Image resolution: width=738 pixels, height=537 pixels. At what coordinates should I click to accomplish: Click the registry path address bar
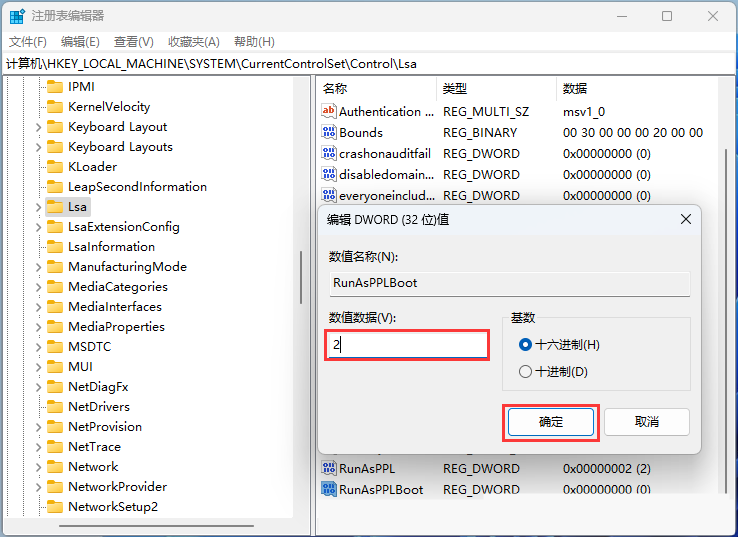(x=369, y=64)
